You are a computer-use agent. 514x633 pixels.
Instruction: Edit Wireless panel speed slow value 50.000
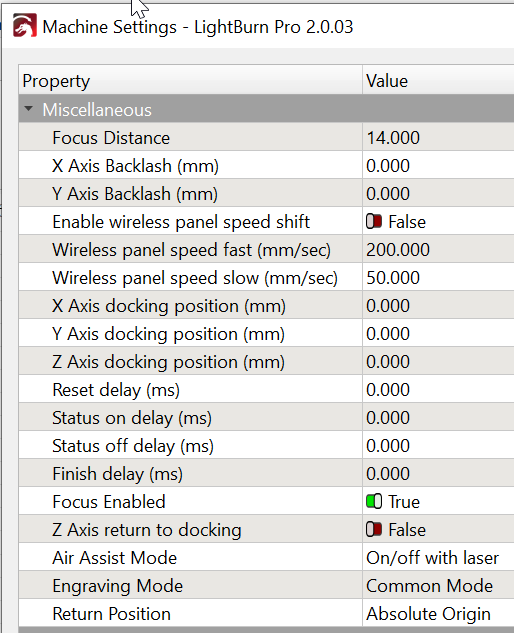coord(438,277)
